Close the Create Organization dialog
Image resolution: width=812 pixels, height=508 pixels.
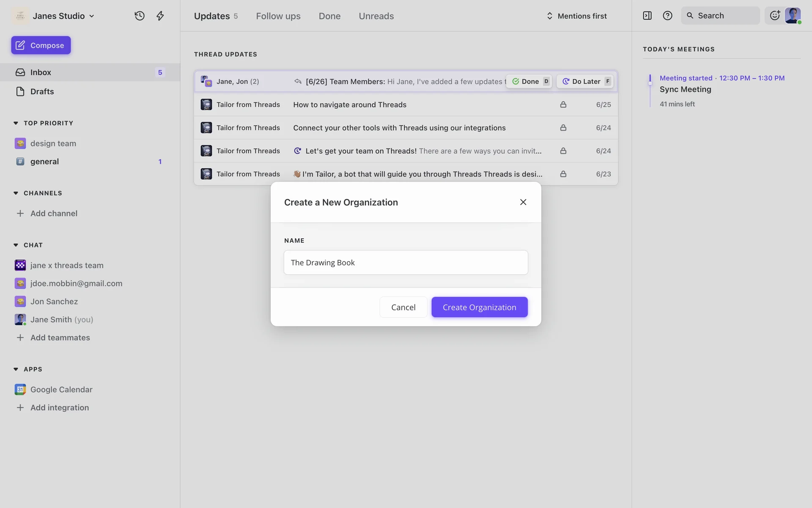pyautogui.click(x=523, y=202)
